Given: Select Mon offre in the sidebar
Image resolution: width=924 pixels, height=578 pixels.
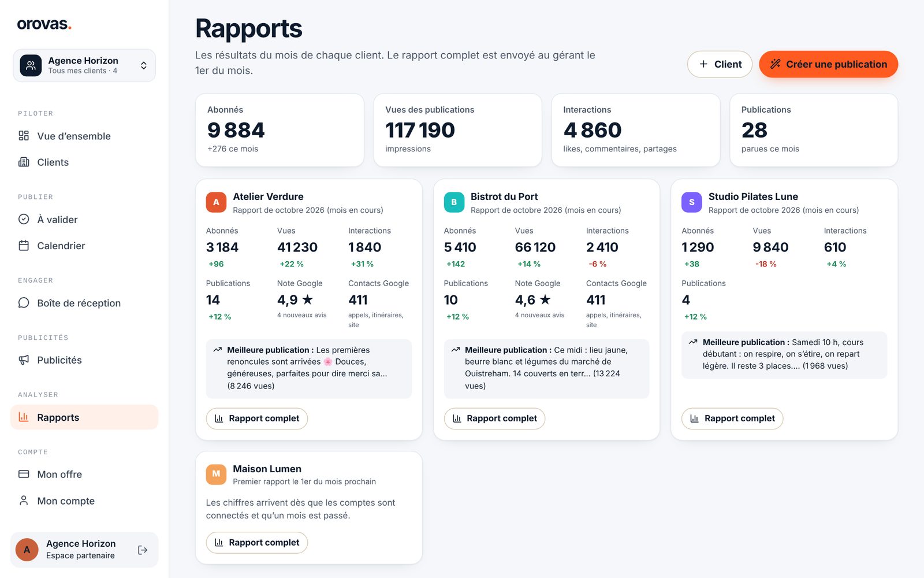Looking at the screenshot, I should (84, 474).
